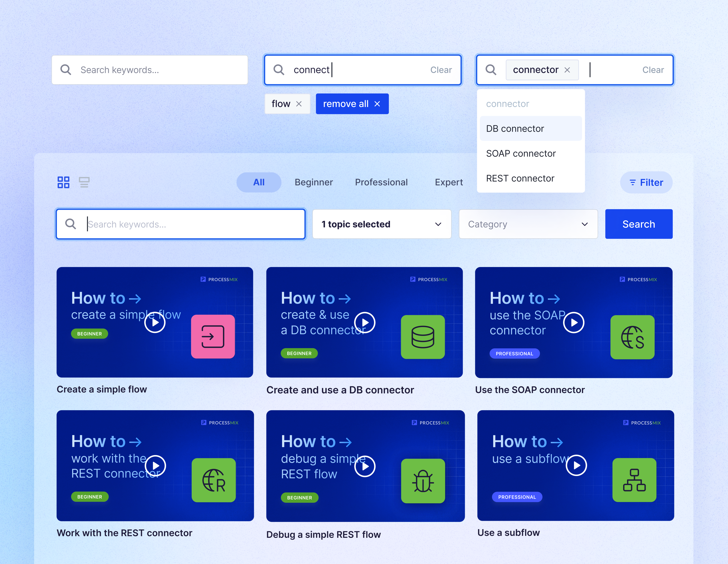Click remove all to clear filter chips

point(352,104)
